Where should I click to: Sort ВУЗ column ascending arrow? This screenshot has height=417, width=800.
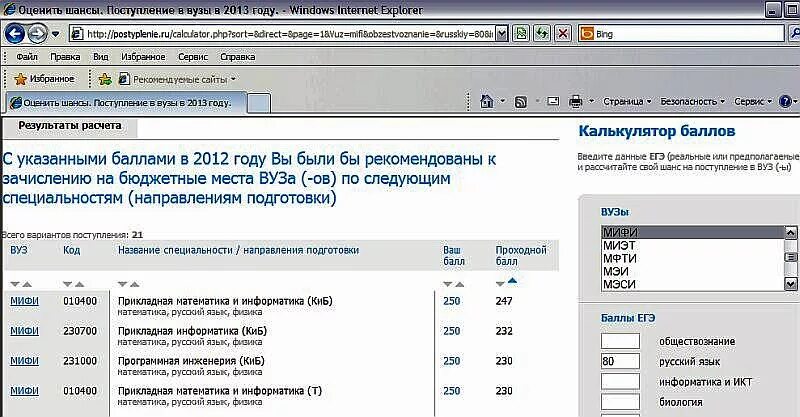[27, 284]
